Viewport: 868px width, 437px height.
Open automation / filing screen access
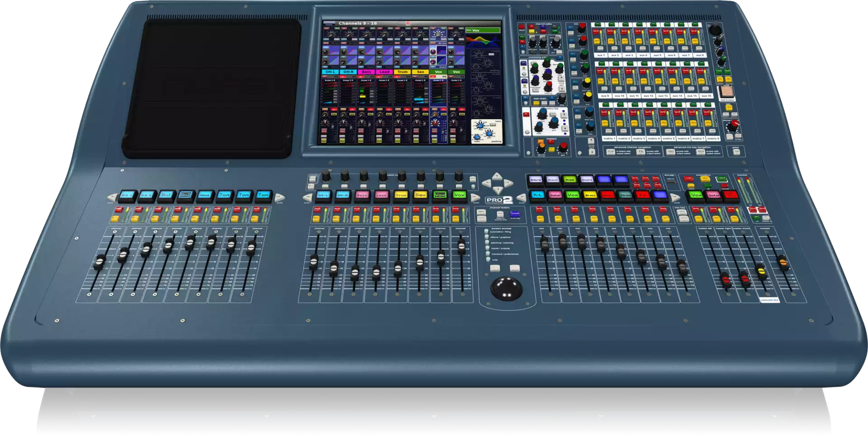(x=487, y=231)
